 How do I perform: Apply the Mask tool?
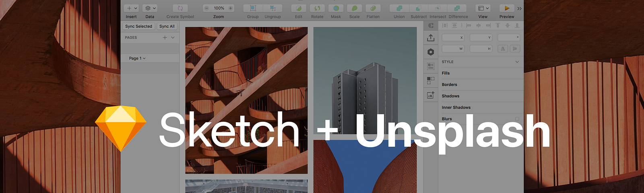click(336, 8)
